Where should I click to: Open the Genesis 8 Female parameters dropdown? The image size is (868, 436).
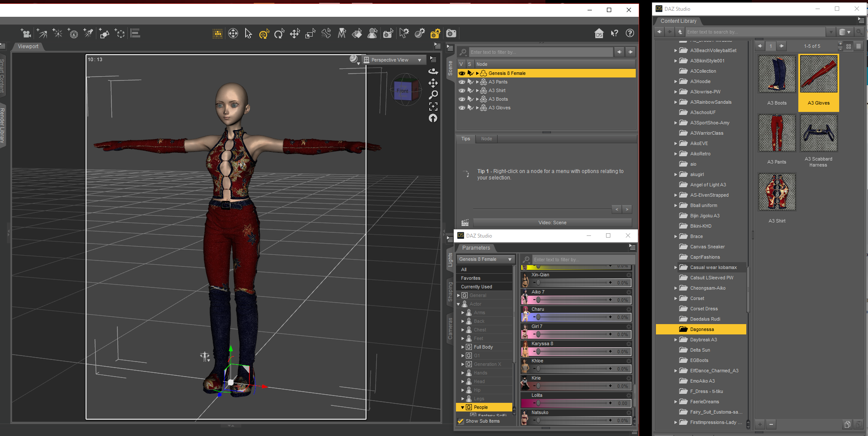(x=485, y=259)
